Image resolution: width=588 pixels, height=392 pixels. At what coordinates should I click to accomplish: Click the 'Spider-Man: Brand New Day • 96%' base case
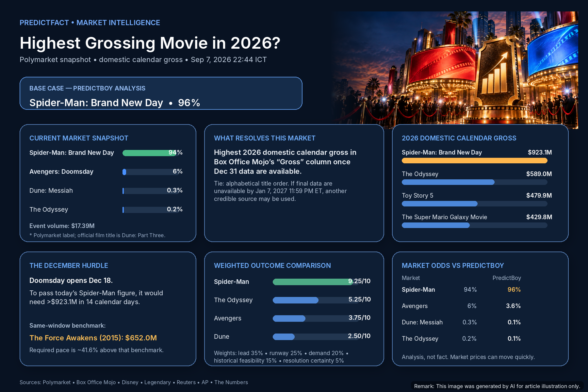pyautogui.click(x=115, y=103)
